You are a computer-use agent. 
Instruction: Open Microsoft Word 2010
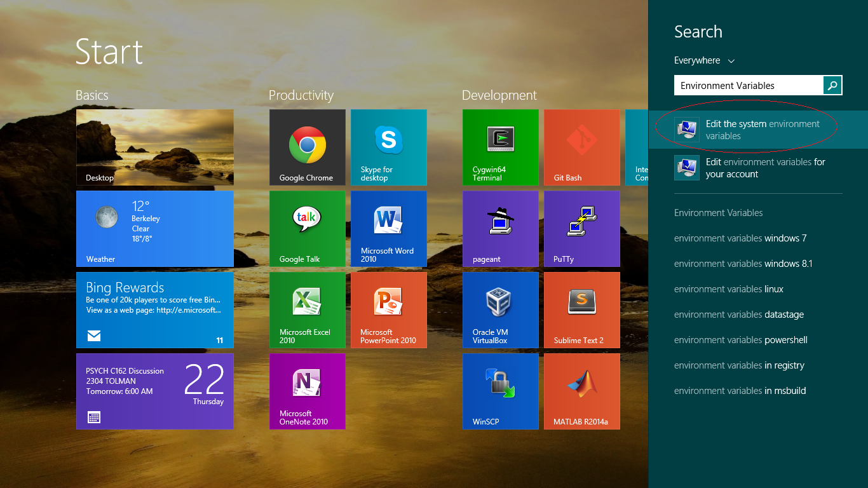tap(388, 229)
